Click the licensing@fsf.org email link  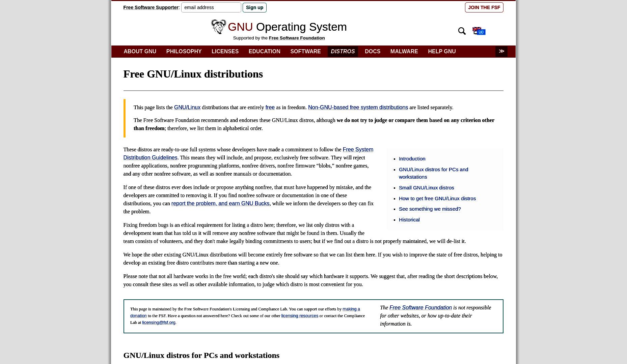[x=159, y=323]
